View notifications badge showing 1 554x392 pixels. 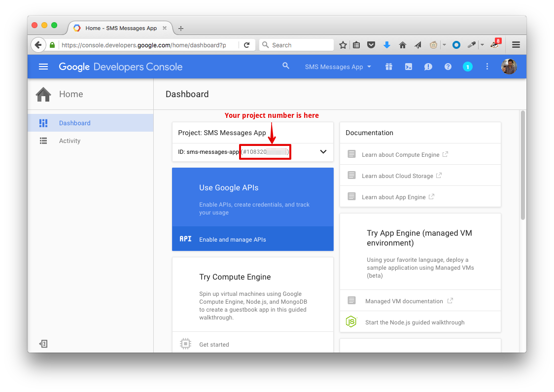tap(467, 67)
